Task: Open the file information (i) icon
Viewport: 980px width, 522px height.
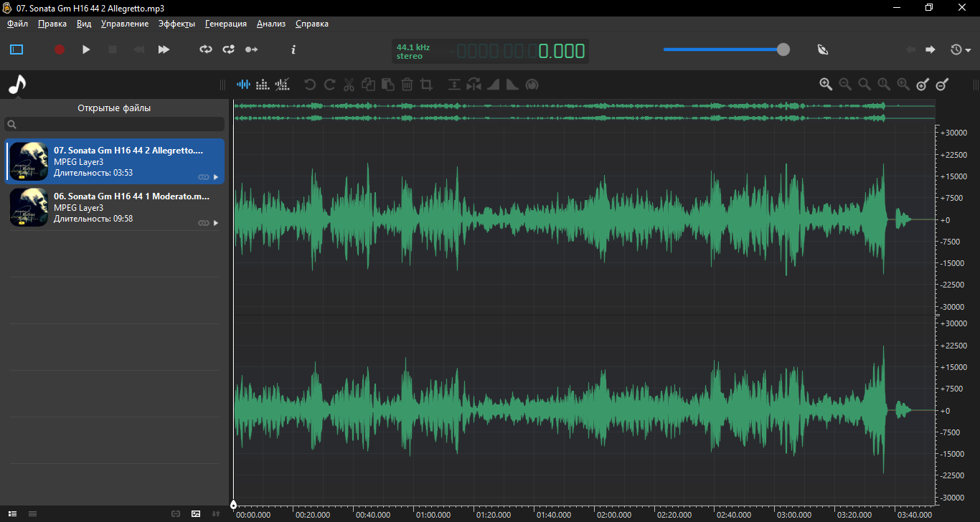Action: pos(293,49)
